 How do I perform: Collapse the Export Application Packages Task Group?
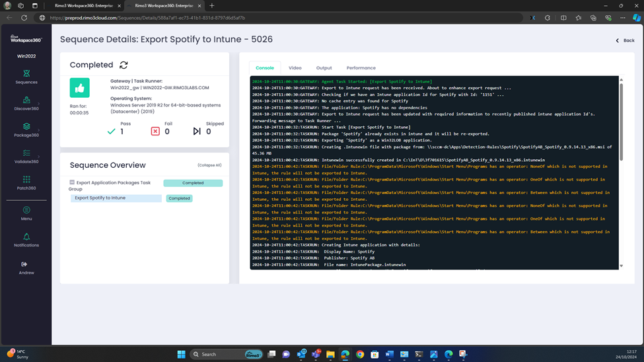tap(72, 182)
